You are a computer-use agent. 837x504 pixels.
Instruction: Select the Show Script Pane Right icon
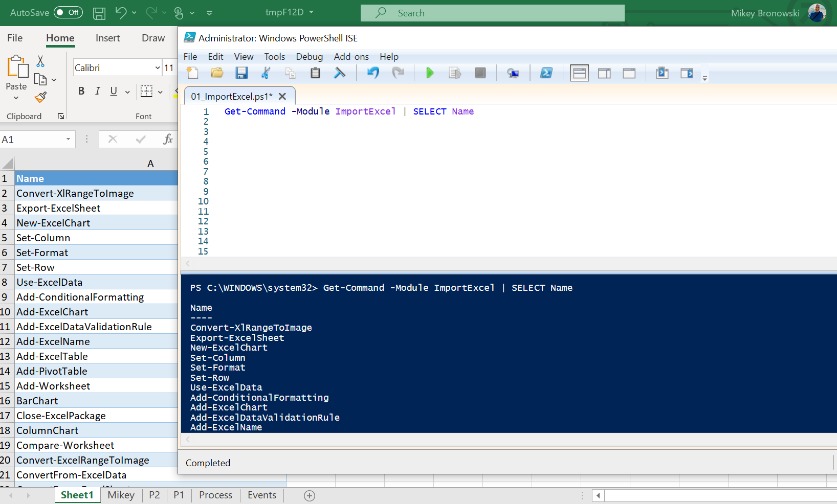[x=604, y=73]
